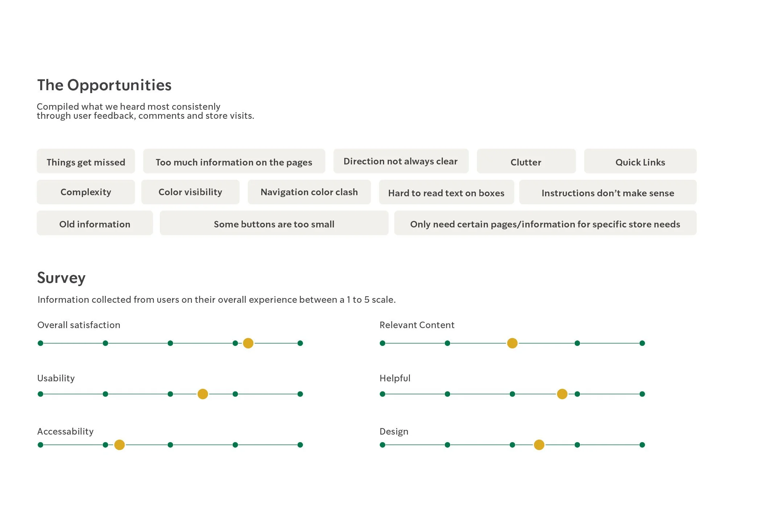Select the 'Old information' tag
Screen dimensions: 773x532
click(95, 223)
